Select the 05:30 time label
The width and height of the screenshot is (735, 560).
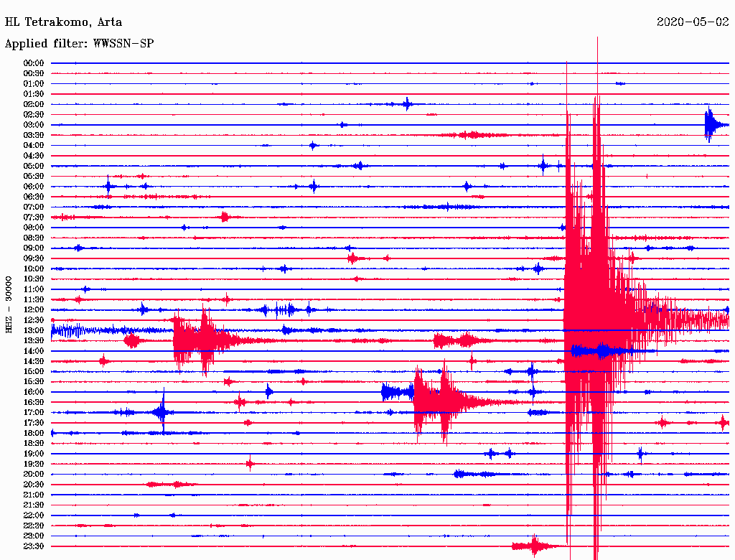[33, 177]
